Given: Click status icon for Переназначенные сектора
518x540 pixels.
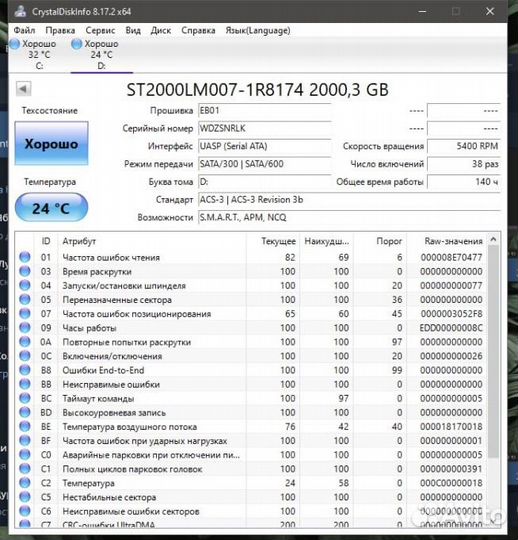Looking at the screenshot, I should coord(25,300).
